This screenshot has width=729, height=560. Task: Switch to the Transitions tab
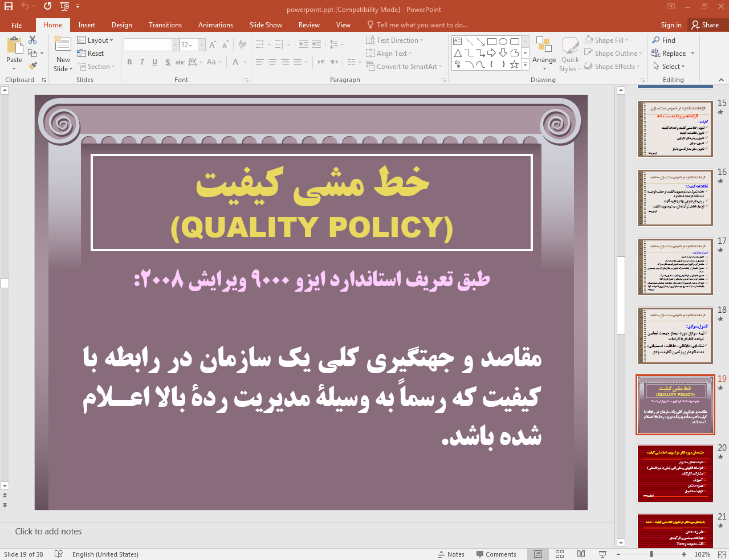pyautogui.click(x=165, y=25)
